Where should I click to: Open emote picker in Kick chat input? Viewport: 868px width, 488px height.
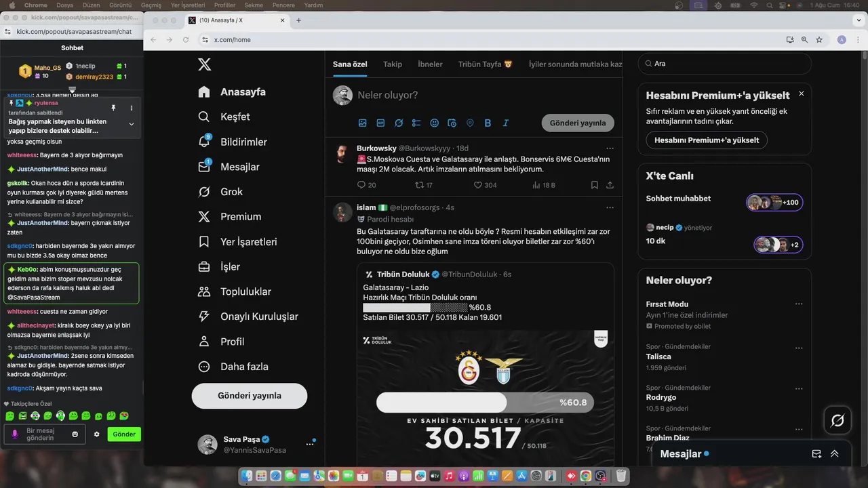tap(75, 434)
